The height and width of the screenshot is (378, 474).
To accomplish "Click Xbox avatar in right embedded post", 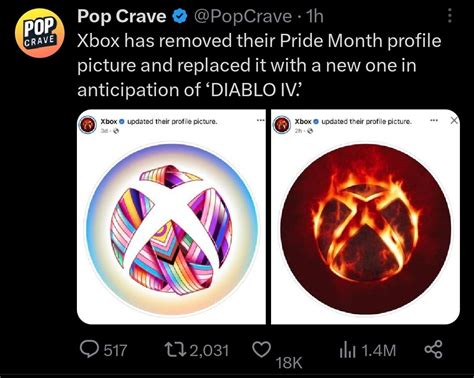I will 282,125.
